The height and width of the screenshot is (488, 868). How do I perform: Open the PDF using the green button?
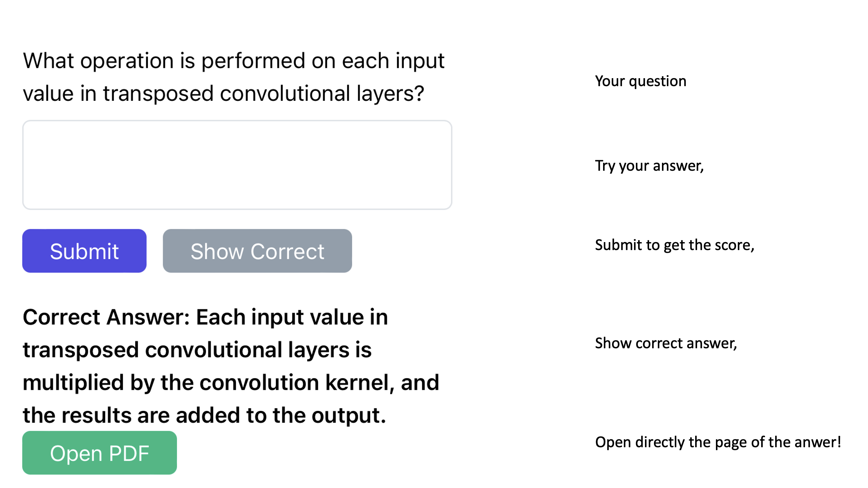tap(99, 452)
